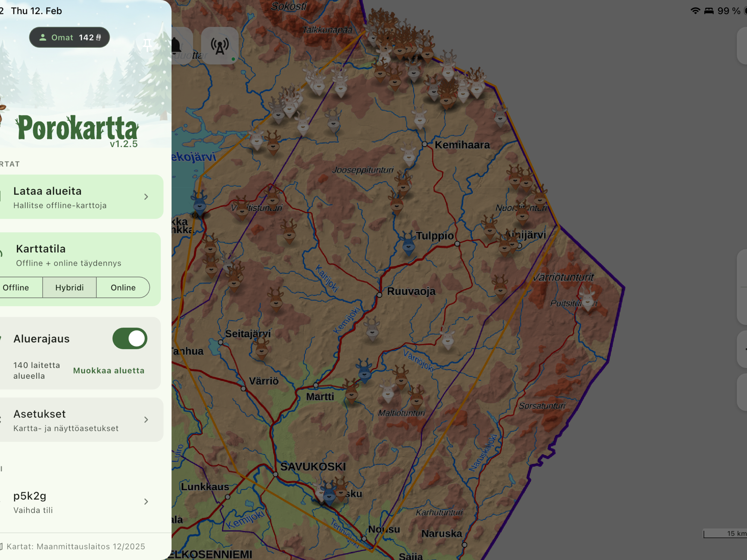This screenshot has width=747, height=560.
Task: Tap the Thu 12. Feb date
Action: (36, 11)
